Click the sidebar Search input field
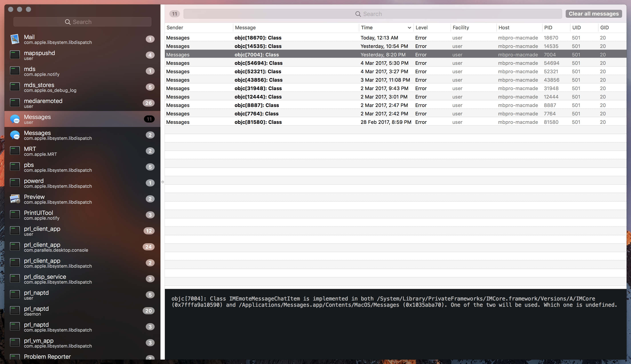Viewport: 631px width, 364px height. pyautogui.click(x=82, y=22)
